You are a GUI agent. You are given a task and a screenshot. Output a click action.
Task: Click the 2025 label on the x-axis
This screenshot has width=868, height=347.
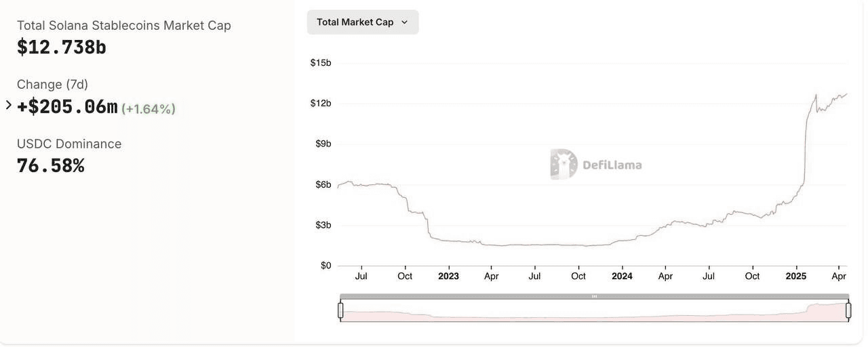pyautogui.click(x=795, y=277)
